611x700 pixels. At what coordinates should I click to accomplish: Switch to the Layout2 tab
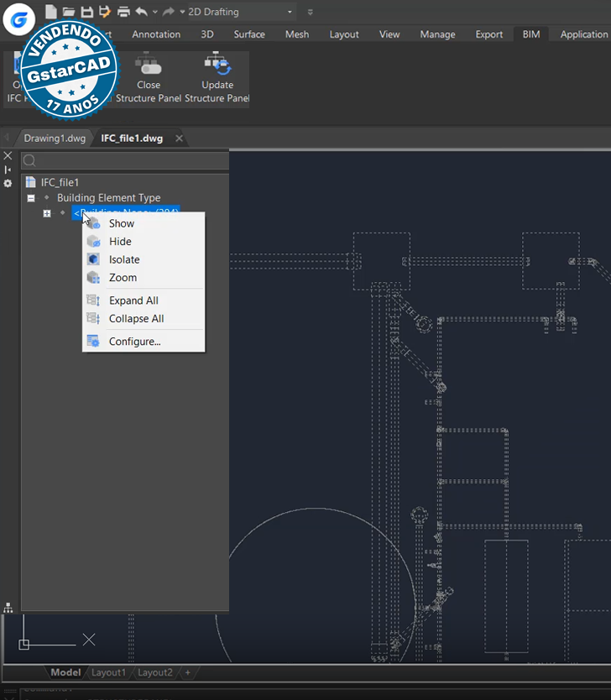pyautogui.click(x=155, y=672)
